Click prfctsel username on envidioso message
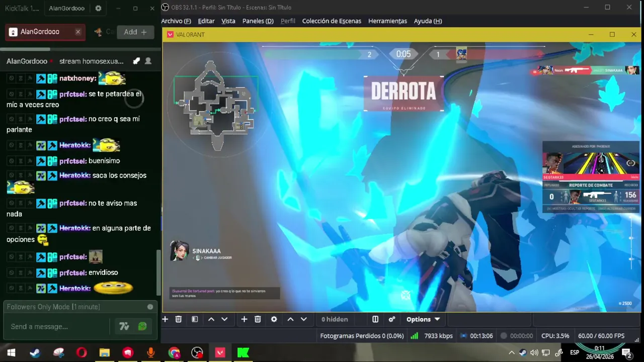This screenshot has width=644, height=362. [x=73, y=273]
